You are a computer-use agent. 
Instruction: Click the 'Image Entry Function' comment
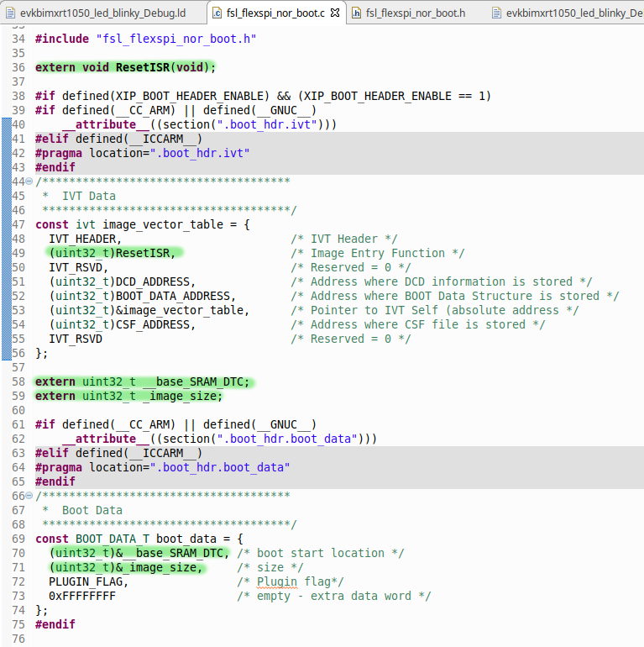(x=378, y=253)
